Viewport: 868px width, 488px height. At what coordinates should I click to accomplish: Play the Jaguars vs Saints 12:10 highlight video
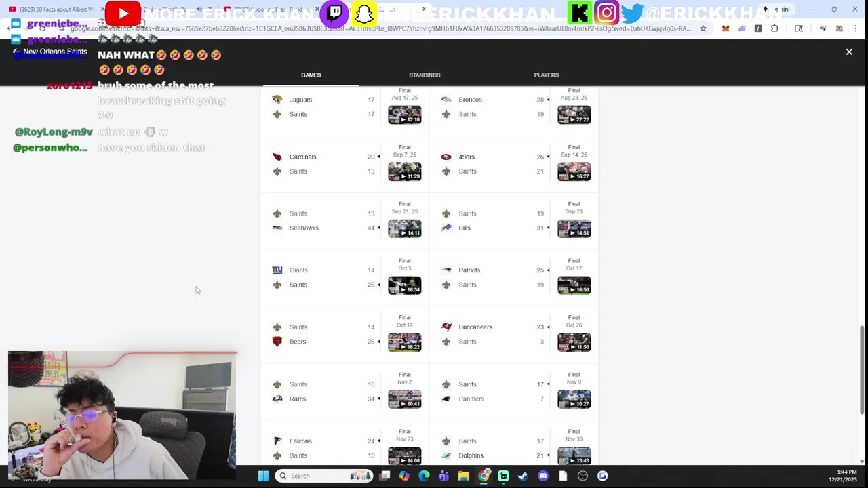click(404, 115)
